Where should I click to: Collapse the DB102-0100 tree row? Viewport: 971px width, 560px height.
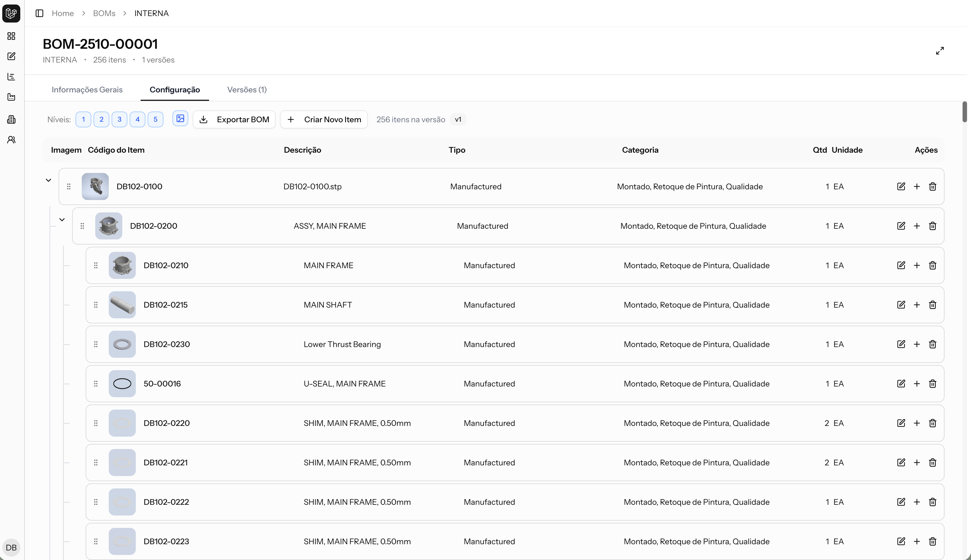click(48, 180)
